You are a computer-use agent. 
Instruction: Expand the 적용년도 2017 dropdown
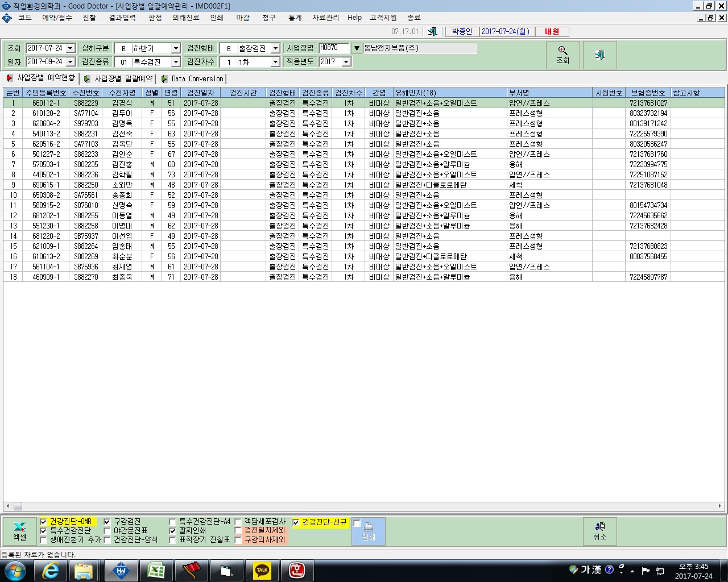point(346,62)
